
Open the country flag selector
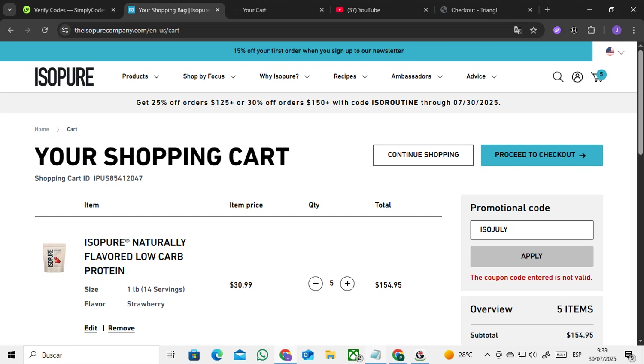pyautogui.click(x=615, y=52)
